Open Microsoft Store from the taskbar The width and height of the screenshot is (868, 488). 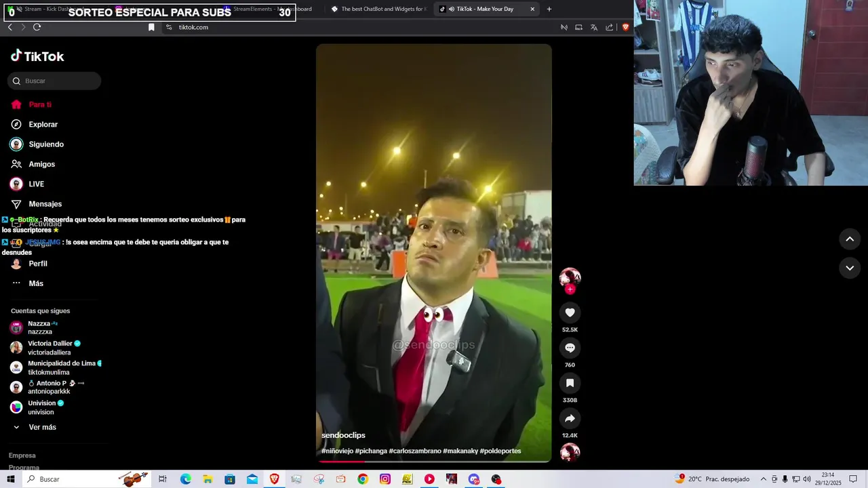[230, 479]
